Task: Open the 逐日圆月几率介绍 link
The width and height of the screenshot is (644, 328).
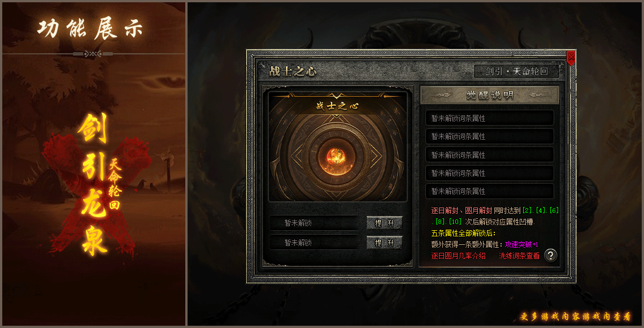Action: click(x=458, y=256)
